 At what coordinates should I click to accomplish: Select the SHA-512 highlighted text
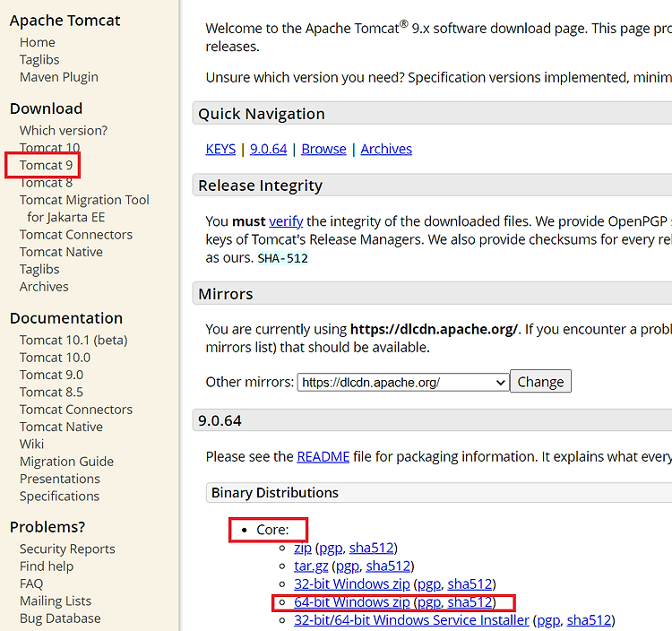click(x=283, y=258)
